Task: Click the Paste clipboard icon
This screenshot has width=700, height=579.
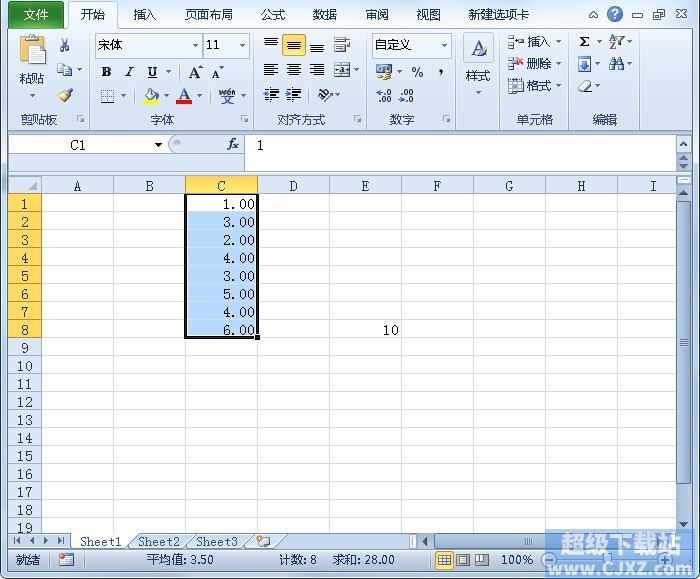Action: [32, 50]
